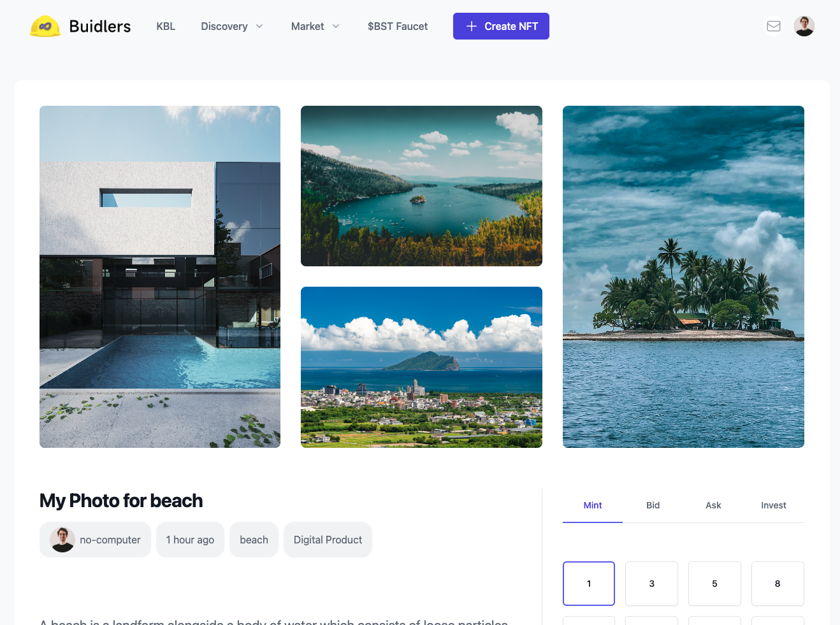
Task: Click the My Photo for beach title
Action: (121, 501)
